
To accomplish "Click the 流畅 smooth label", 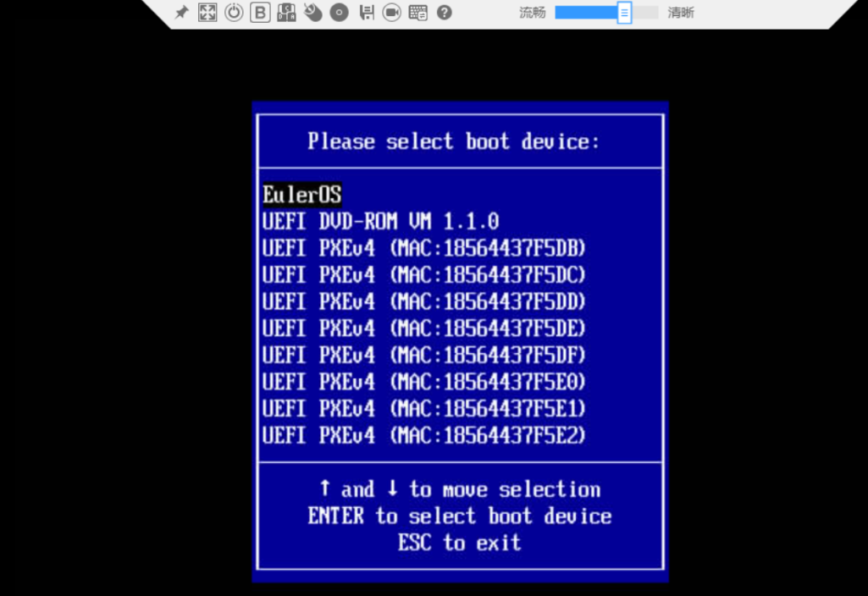I will (532, 12).
